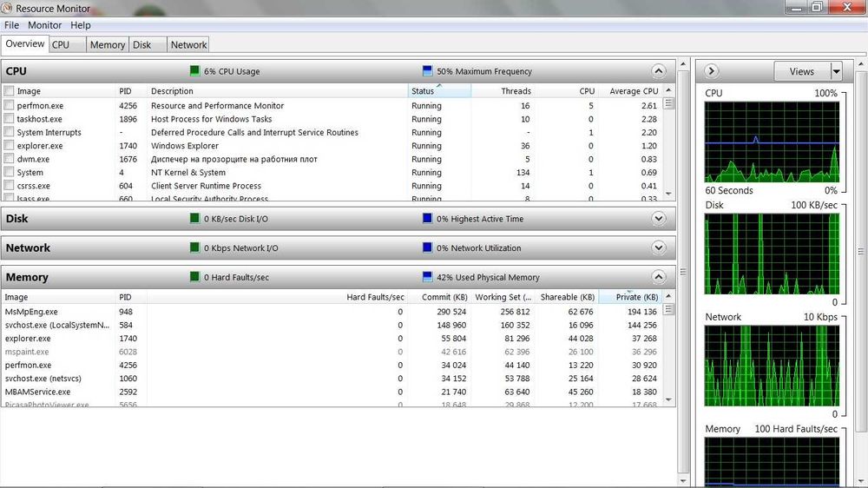This screenshot has width=868, height=488.
Task: Expand the Disk section
Action: (658, 218)
